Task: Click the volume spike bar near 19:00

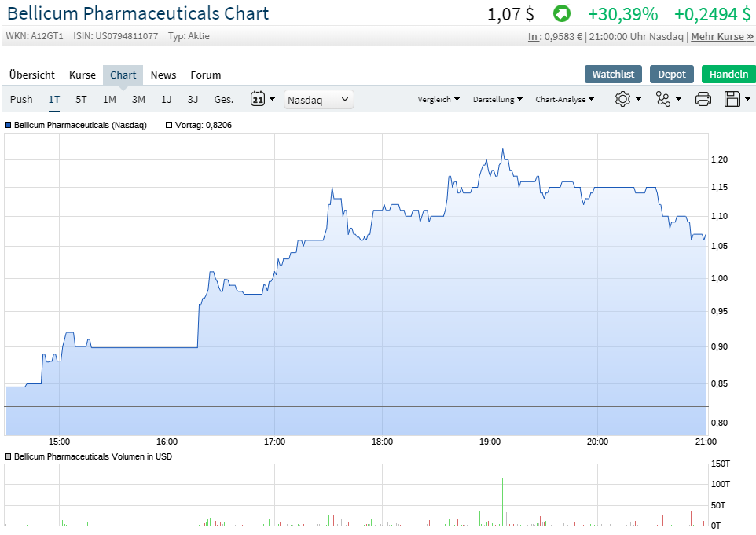Action: pos(502,495)
